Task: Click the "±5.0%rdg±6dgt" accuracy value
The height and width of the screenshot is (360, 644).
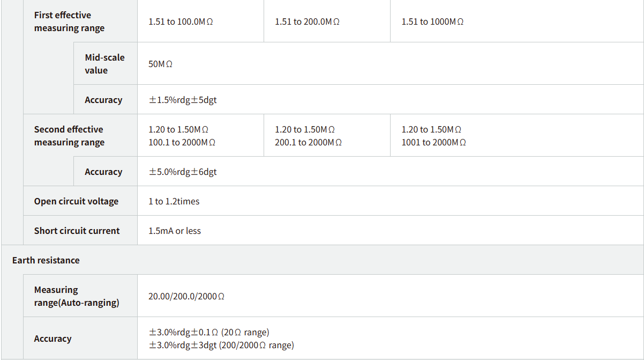Action: coord(182,172)
